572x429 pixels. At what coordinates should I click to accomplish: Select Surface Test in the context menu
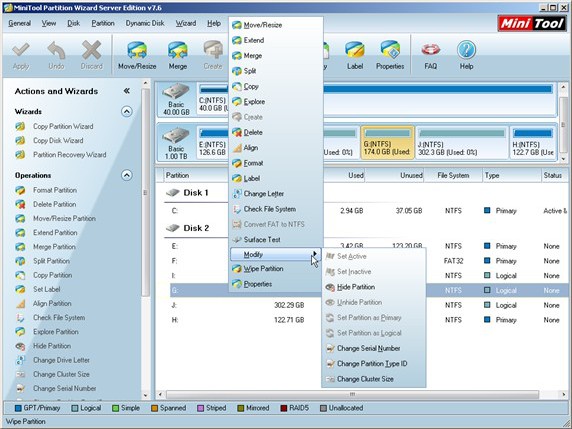[276, 240]
